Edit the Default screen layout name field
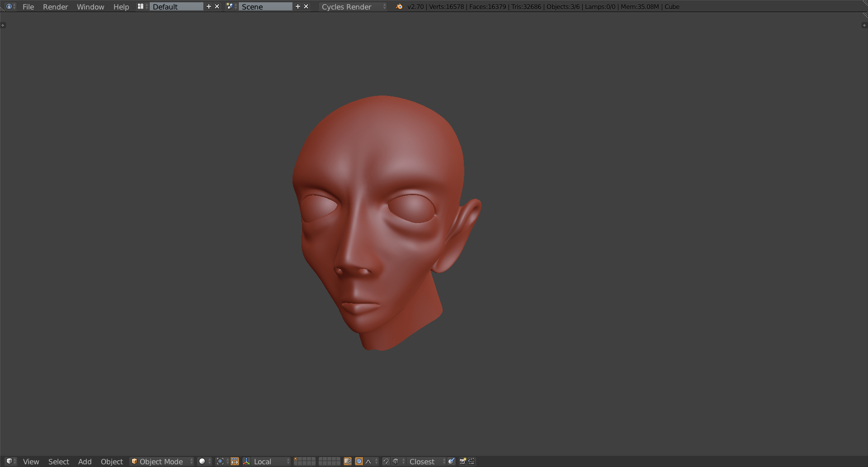868x467 pixels. pos(177,6)
